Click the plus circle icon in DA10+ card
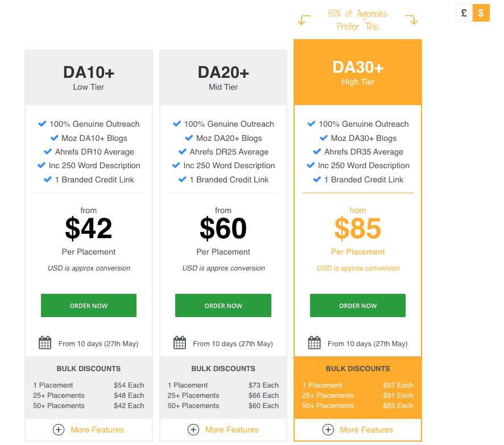The image size is (504, 445). click(x=59, y=430)
